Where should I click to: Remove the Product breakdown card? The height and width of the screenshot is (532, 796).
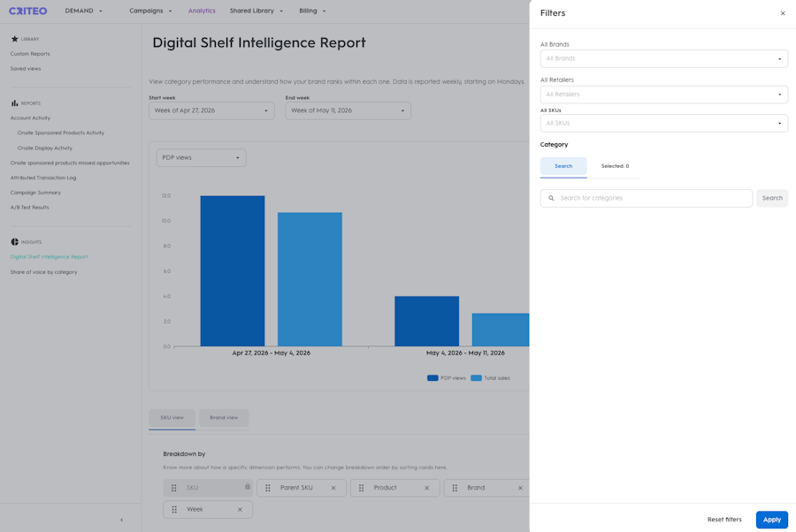427,488
